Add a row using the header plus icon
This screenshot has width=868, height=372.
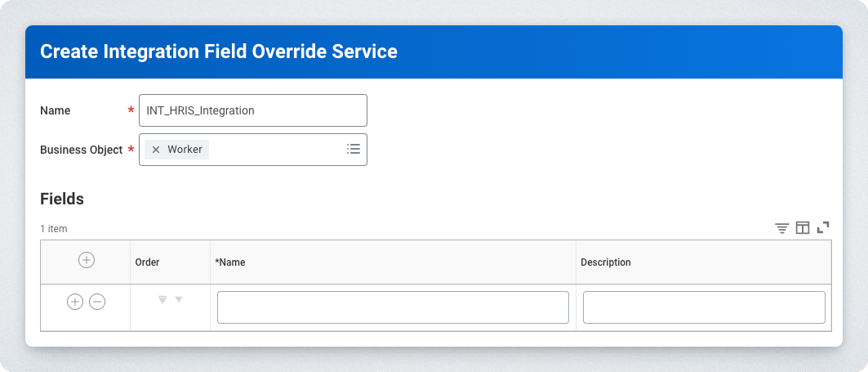pyautogui.click(x=86, y=260)
